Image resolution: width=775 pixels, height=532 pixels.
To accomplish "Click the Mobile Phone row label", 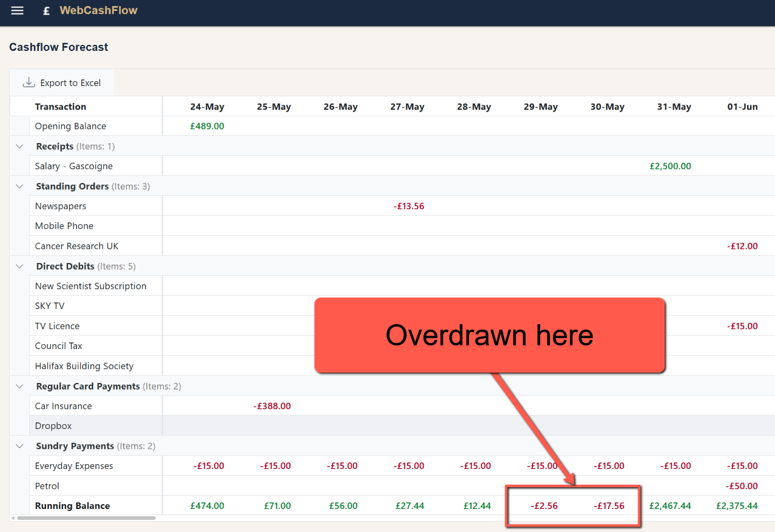I will tap(64, 226).
